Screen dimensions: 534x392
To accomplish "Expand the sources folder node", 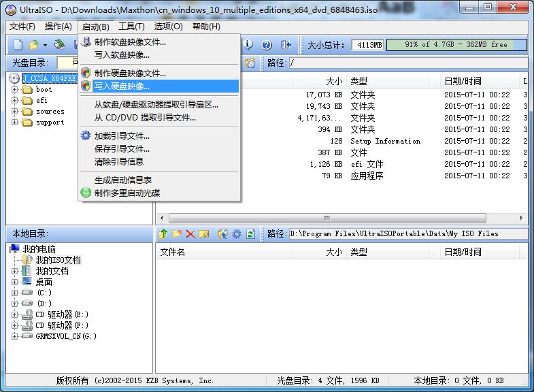I will tap(14, 112).
